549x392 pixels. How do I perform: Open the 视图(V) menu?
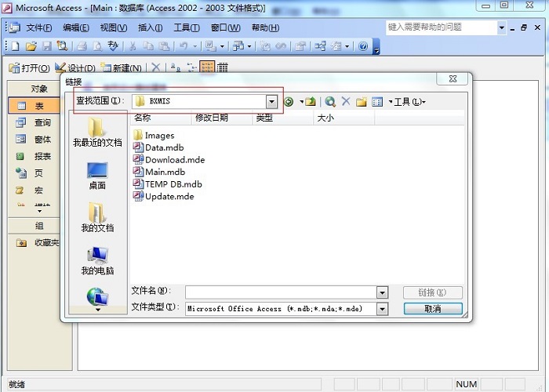click(114, 27)
